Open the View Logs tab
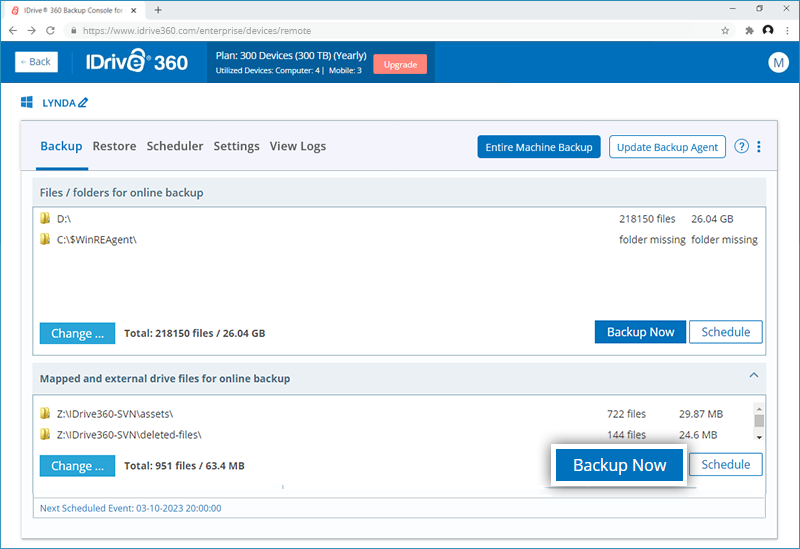 pos(297,146)
